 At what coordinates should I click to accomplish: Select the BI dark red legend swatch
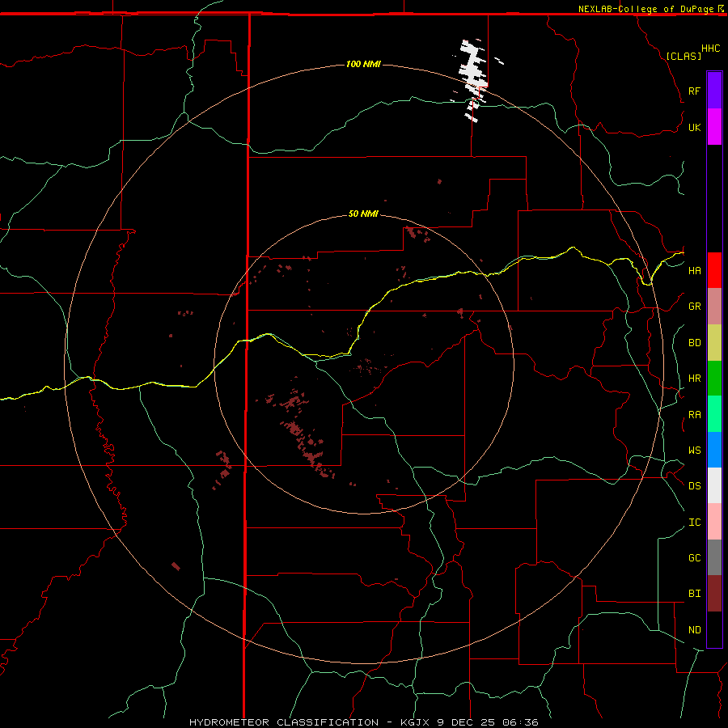[x=714, y=594]
